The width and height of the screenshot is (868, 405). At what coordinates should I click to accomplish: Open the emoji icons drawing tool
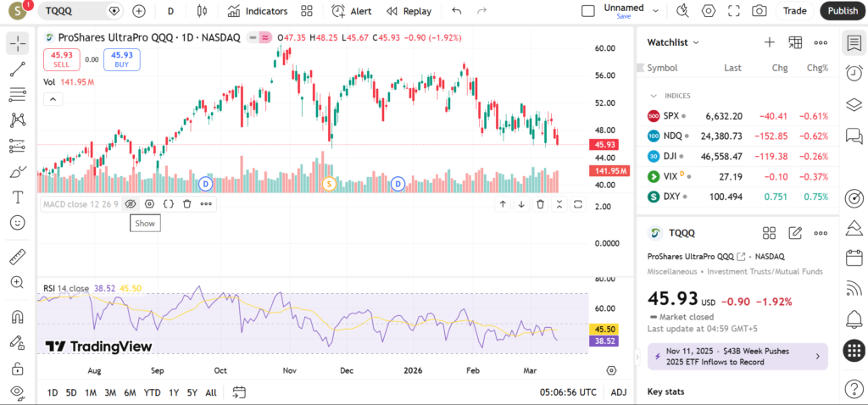click(x=17, y=223)
